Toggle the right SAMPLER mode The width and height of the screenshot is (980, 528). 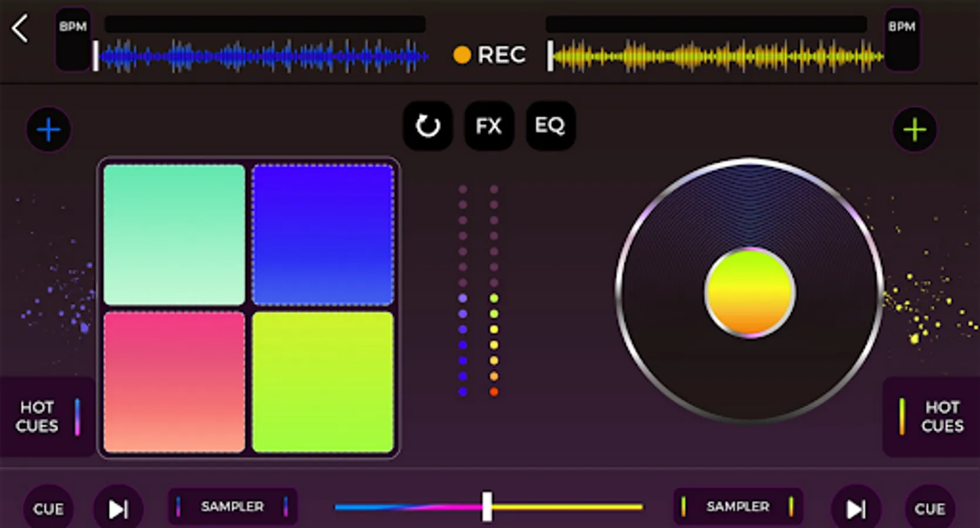(738, 506)
